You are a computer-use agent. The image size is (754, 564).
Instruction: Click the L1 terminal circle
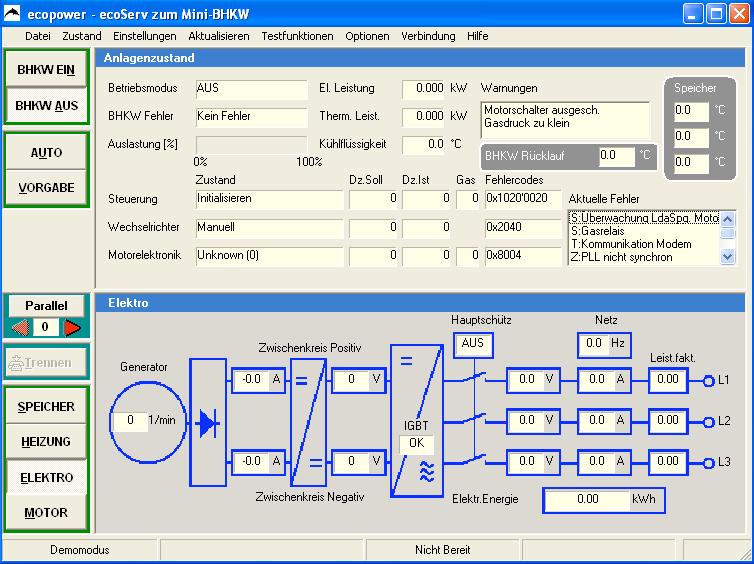[708, 381]
